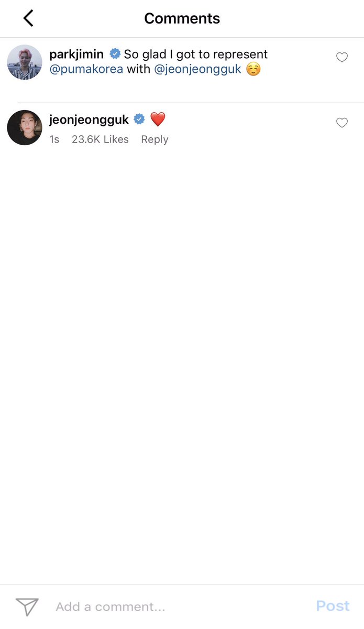Tap the paper plane send icon
The height and width of the screenshot is (629, 364).
point(27,606)
